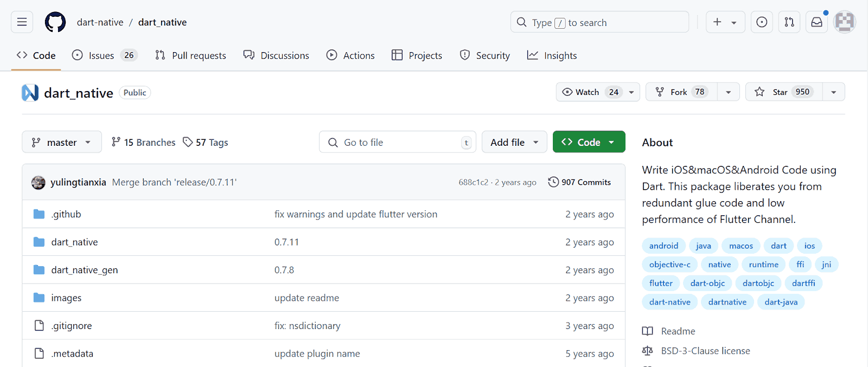Image resolution: width=868 pixels, height=367 pixels.
Task: Open the dart_native_gen folder
Action: pyautogui.click(x=84, y=270)
